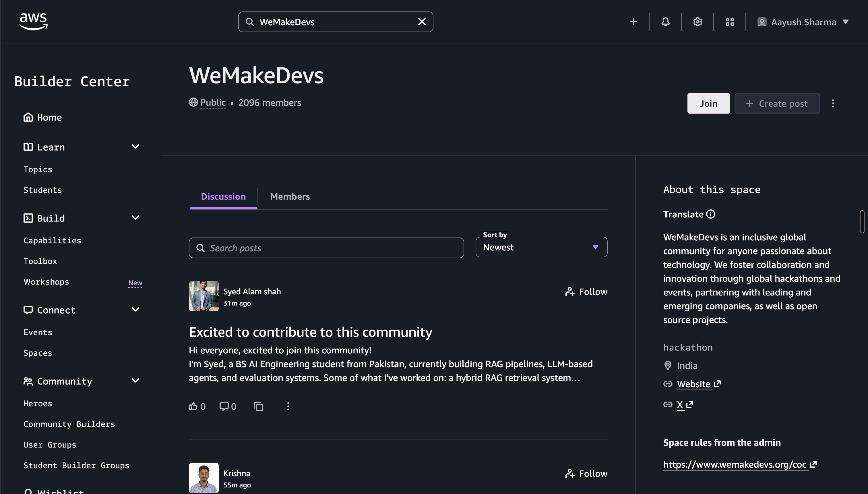Open the WeMakeDevs Website link
Image resolution: width=868 pixels, height=494 pixels.
click(698, 384)
